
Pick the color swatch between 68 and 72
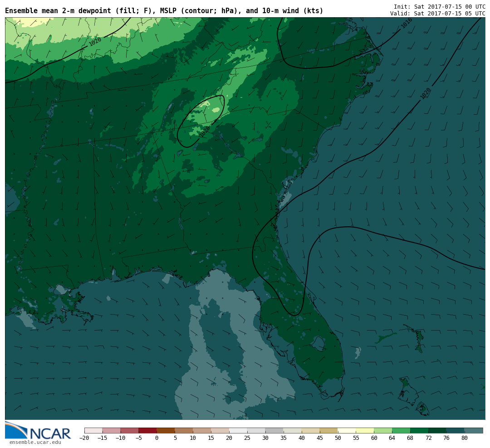coord(419,430)
